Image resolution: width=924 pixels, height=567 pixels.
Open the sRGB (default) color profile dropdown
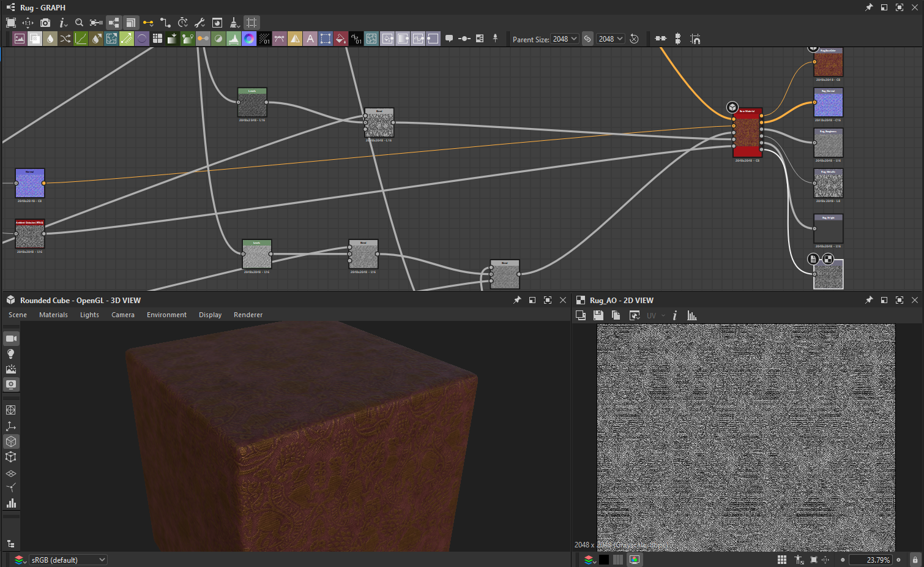[69, 560]
